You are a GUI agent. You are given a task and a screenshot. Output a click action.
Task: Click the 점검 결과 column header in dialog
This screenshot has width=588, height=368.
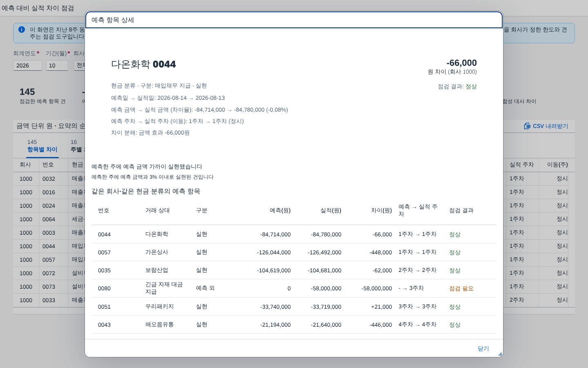point(461,210)
